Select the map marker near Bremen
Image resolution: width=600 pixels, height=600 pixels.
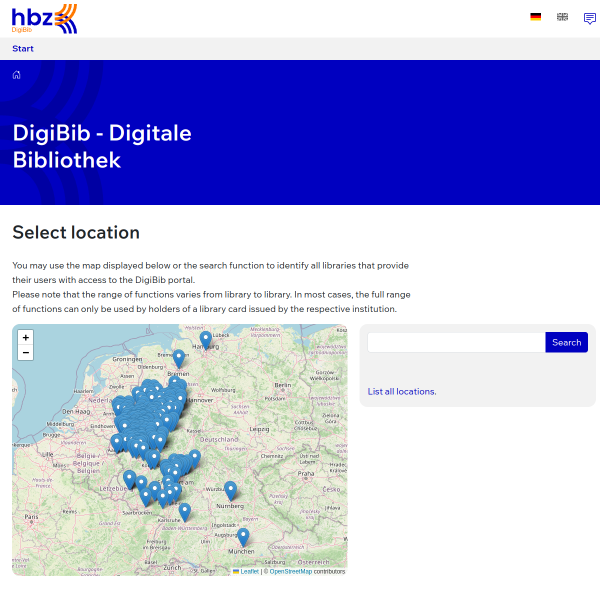tap(179, 359)
